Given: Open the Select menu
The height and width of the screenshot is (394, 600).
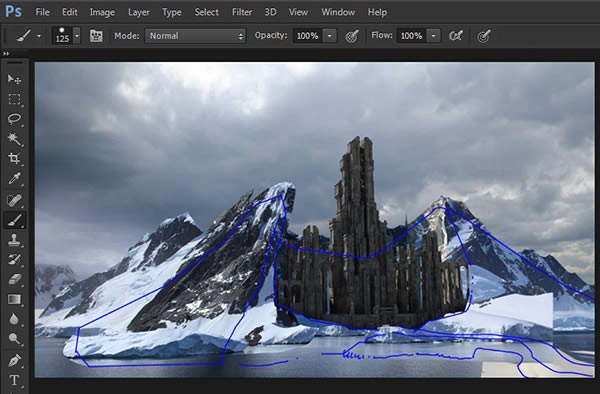Looking at the screenshot, I should (x=207, y=12).
